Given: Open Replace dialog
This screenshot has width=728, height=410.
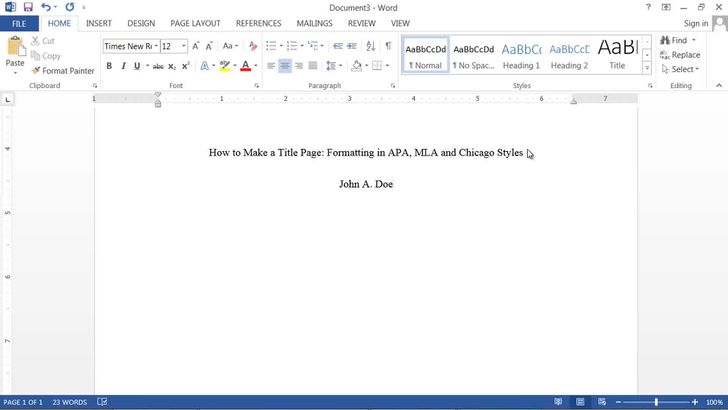Looking at the screenshot, I should (x=680, y=55).
